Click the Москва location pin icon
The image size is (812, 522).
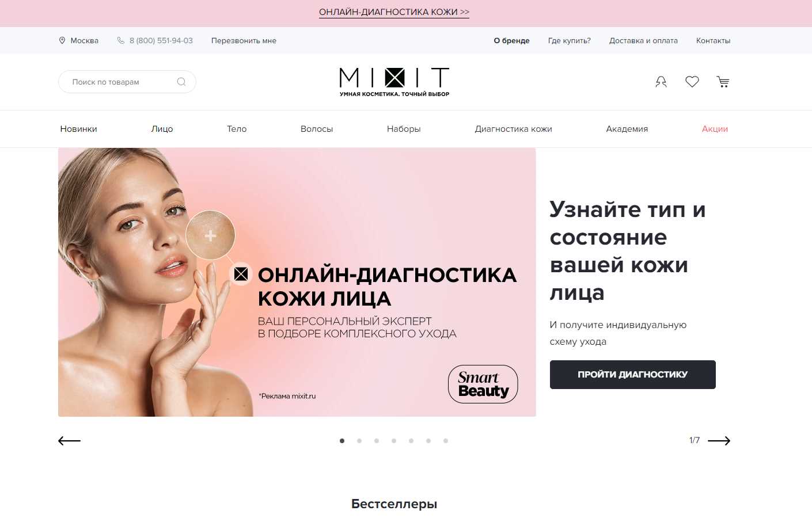coord(62,40)
